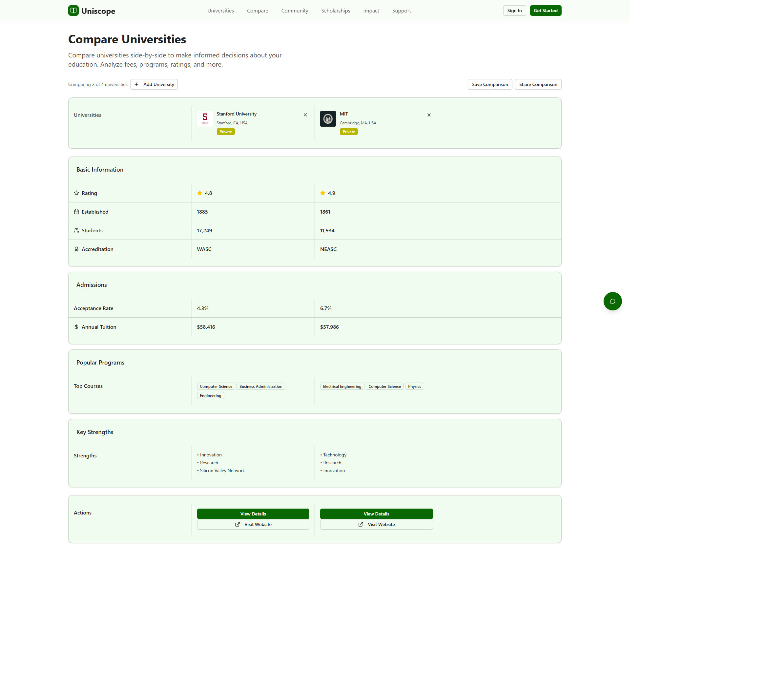Click the Uniscope book logo icon
This screenshot has height=692, width=784.
pos(73,10)
